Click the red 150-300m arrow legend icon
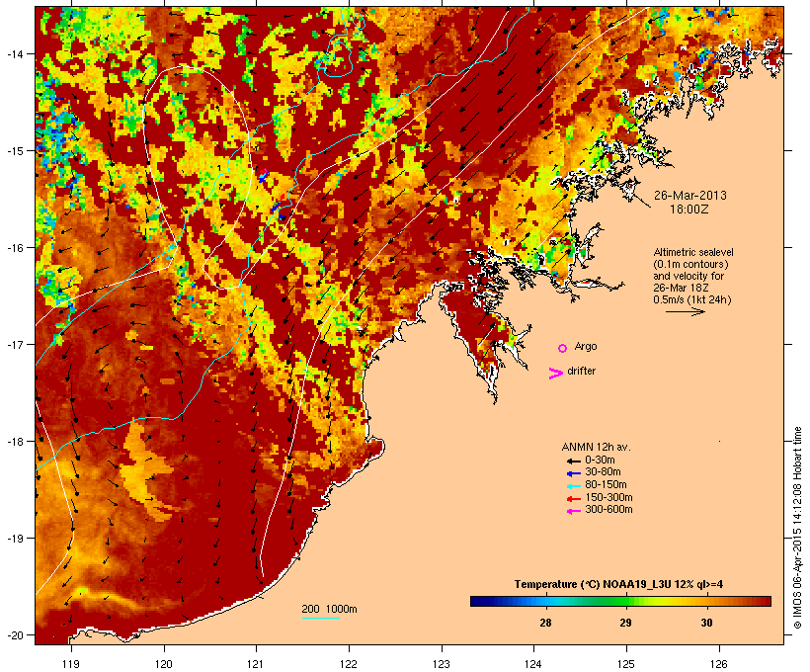 tap(573, 499)
